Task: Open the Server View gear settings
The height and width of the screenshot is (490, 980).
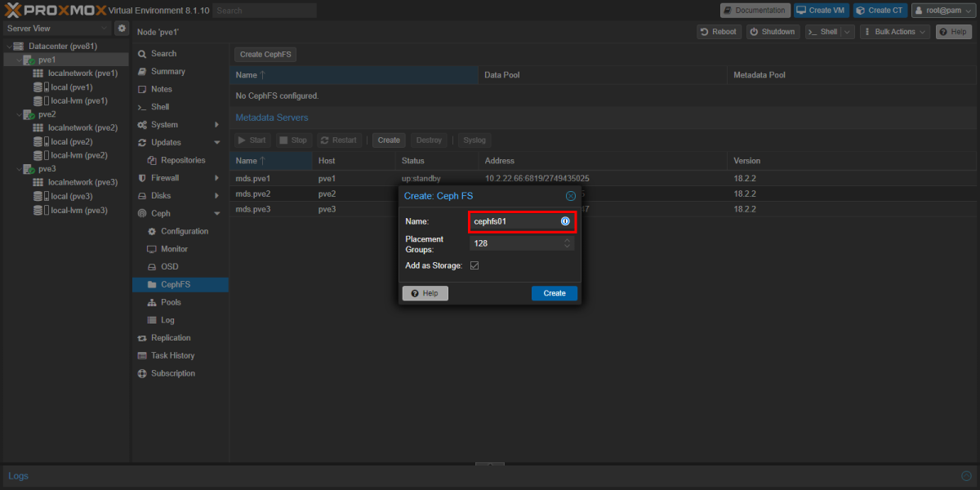Action: pos(122,28)
